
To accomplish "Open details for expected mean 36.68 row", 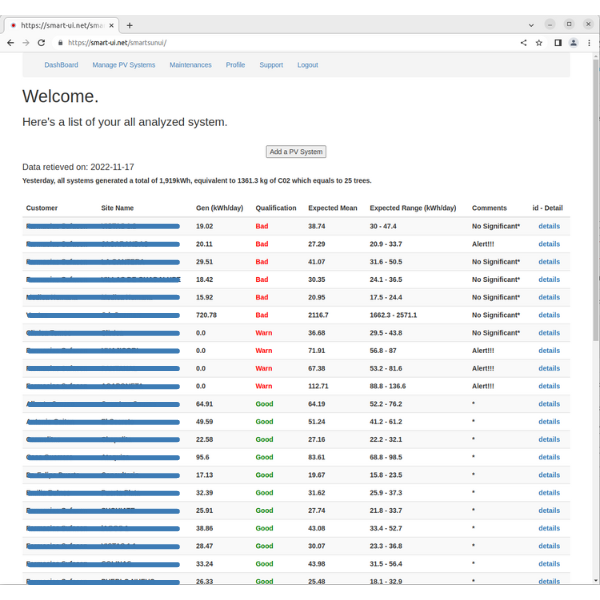I will (x=549, y=333).
